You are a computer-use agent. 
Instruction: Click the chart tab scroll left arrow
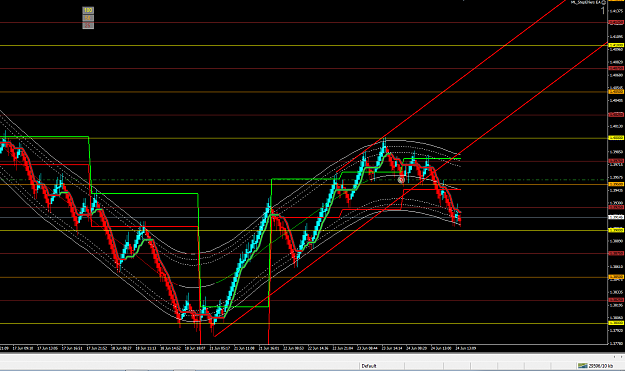click(614, 357)
